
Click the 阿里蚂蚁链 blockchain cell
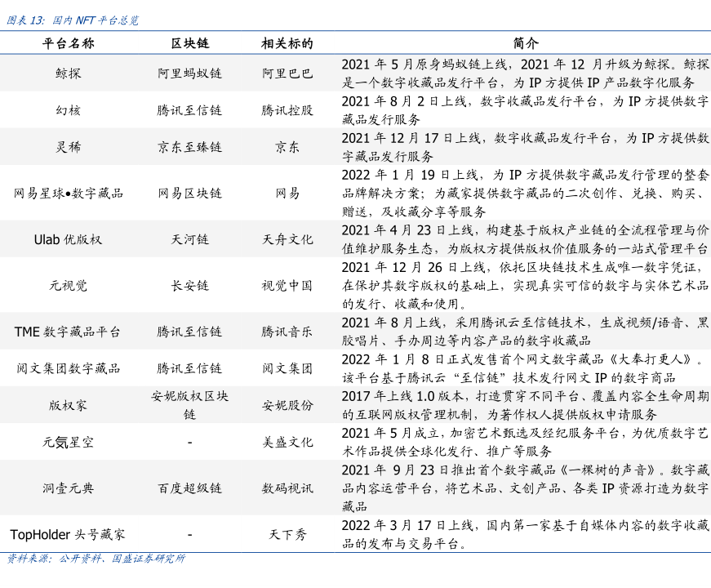189,73
